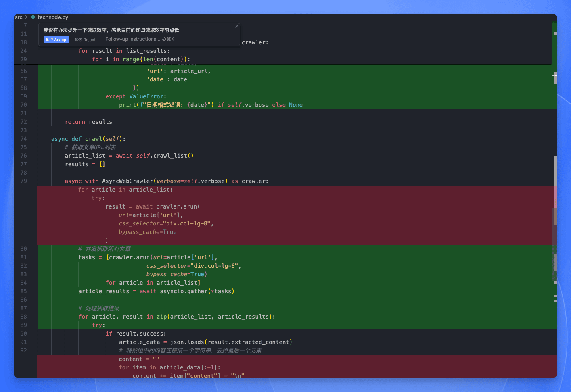Screen dimensions: 571x392
Task: Click removed line 'content = ""'
Action: (x=139, y=359)
